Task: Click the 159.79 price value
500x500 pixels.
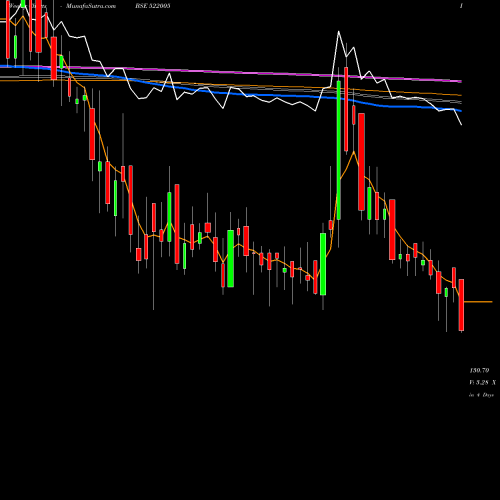Action: pos(479,370)
